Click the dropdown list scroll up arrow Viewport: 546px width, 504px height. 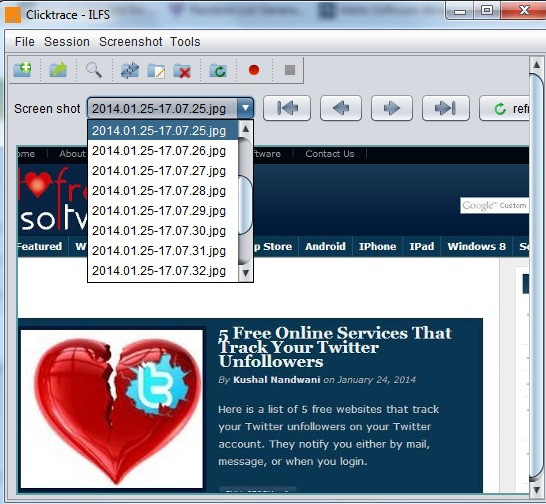tap(245, 129)
